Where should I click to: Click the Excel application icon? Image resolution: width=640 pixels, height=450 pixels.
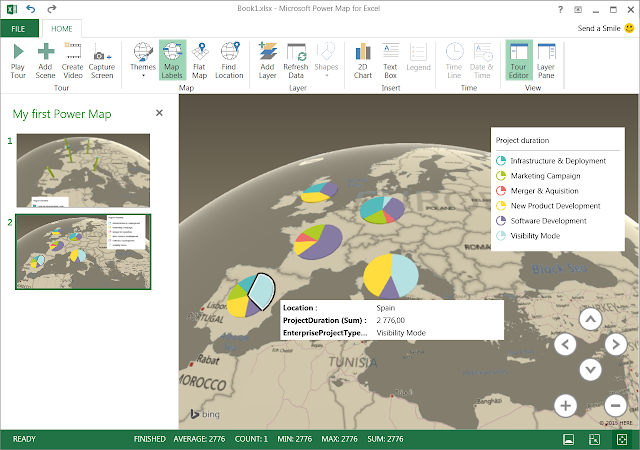[x=12, y=9]
